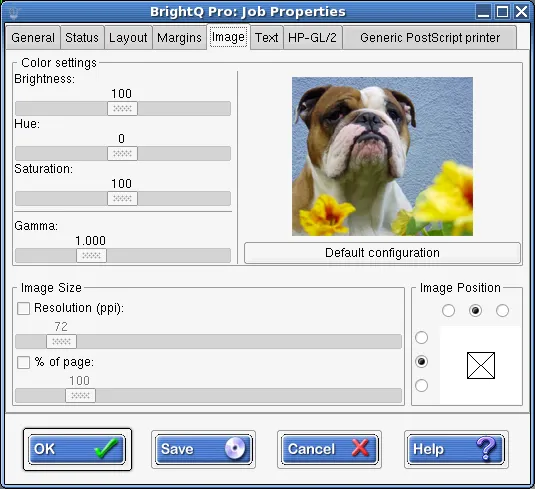The width and height of the screenshot is (535, 489).
Task: Click the Brightness value 100
Action: 121,94
